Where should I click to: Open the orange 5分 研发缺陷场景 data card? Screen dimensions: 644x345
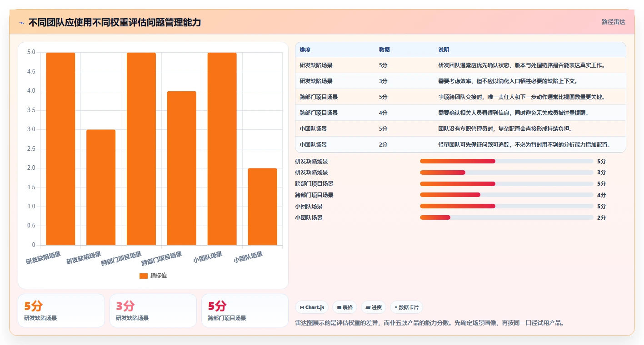pyautogui.click(x=61, y=310)
